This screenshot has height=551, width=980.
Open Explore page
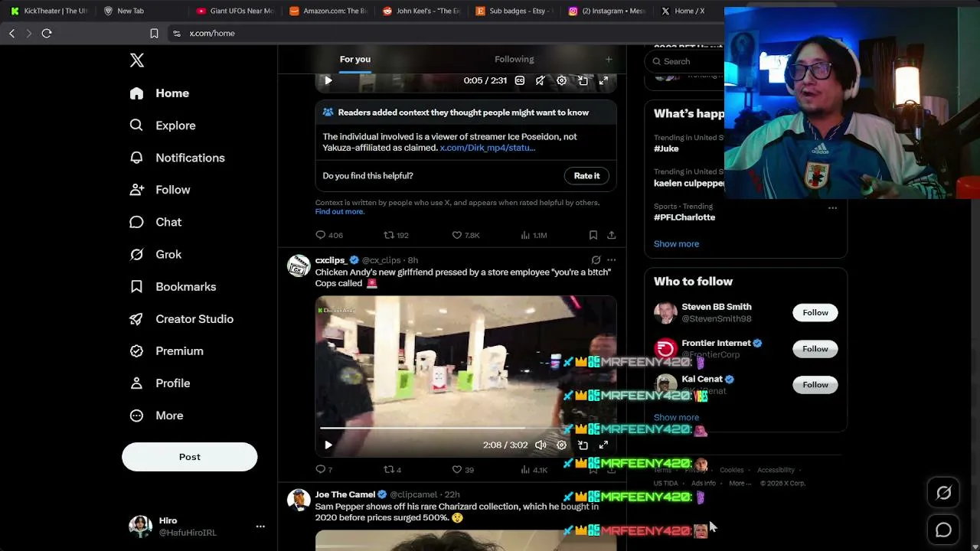(x=162, y=126)
